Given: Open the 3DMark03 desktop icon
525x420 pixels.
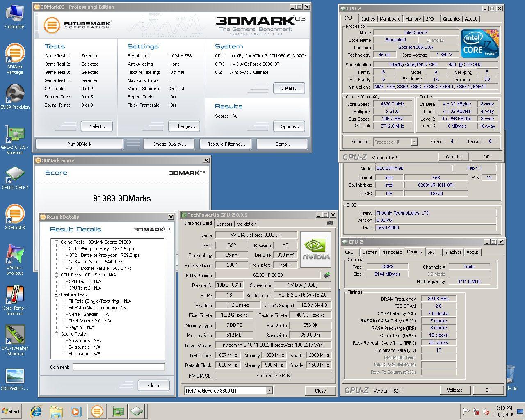Looking at the screenshot, I should coord(15,217).
